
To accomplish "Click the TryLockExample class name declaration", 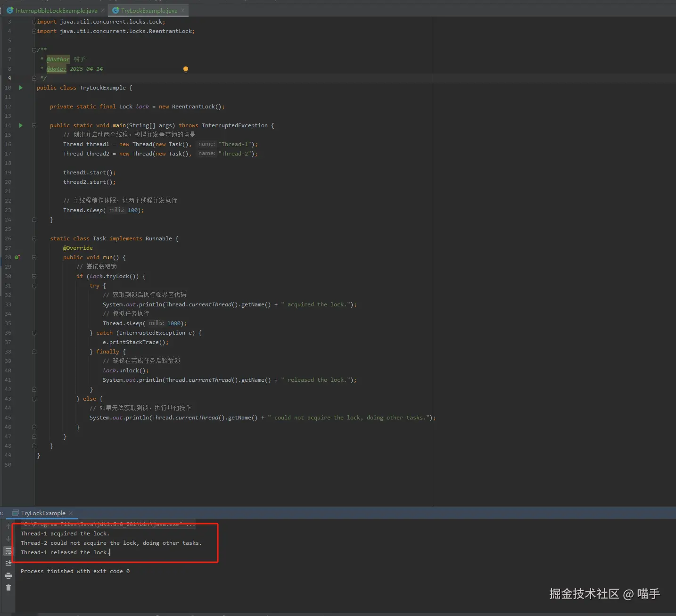I will coord(103,88).
